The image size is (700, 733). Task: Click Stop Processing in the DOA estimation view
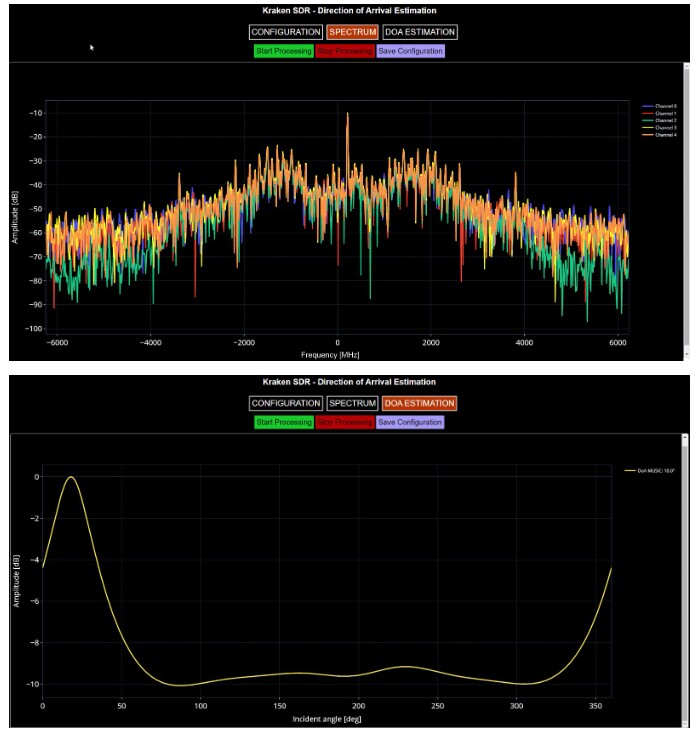coord(345,422)
